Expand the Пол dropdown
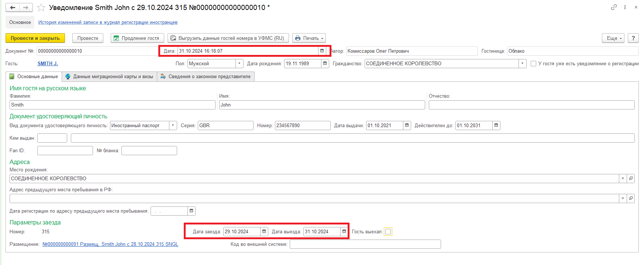 point(240,63)
